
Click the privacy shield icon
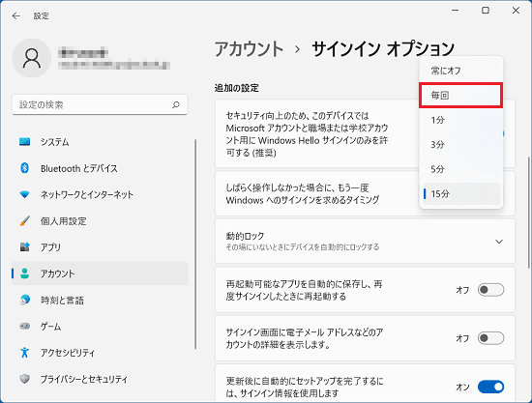click(24, 379)
